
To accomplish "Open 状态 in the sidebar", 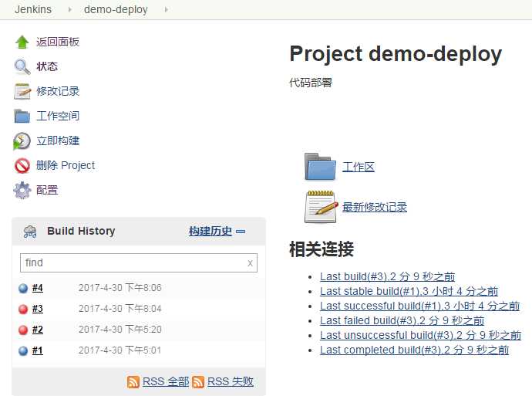I will pos(47,66).
